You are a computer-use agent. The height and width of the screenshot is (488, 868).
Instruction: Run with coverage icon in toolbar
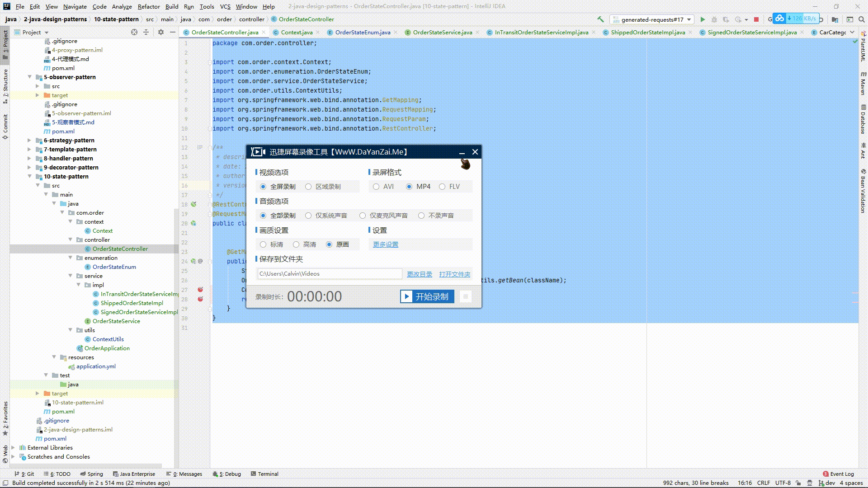coord(726,19)
